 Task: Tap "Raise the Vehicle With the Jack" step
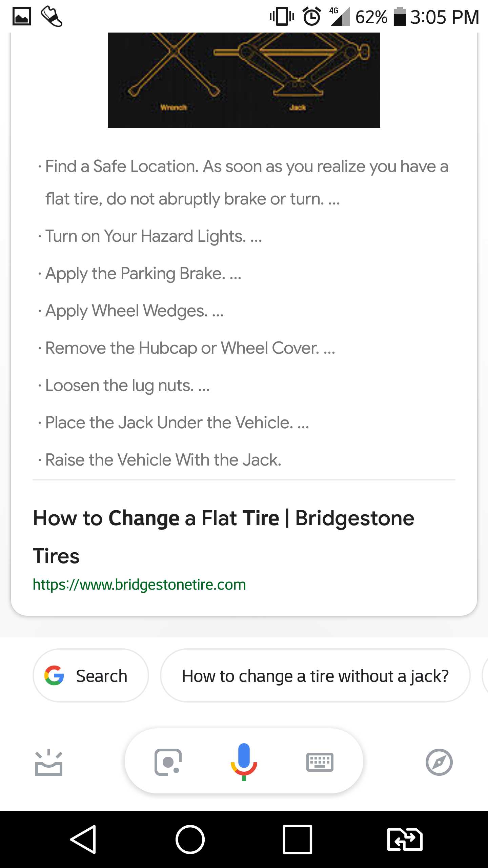[x=163, y=460]
